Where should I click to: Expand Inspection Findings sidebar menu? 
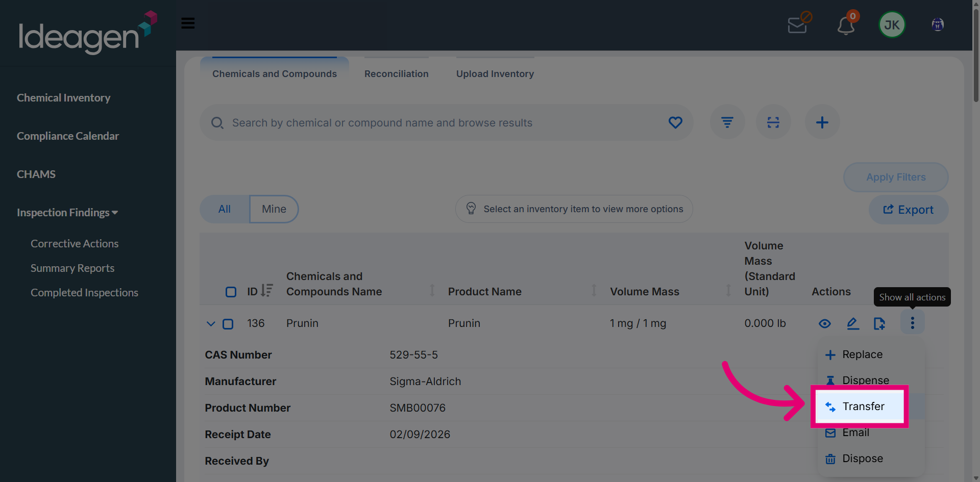pyautogui.click(x=67, y=212)
